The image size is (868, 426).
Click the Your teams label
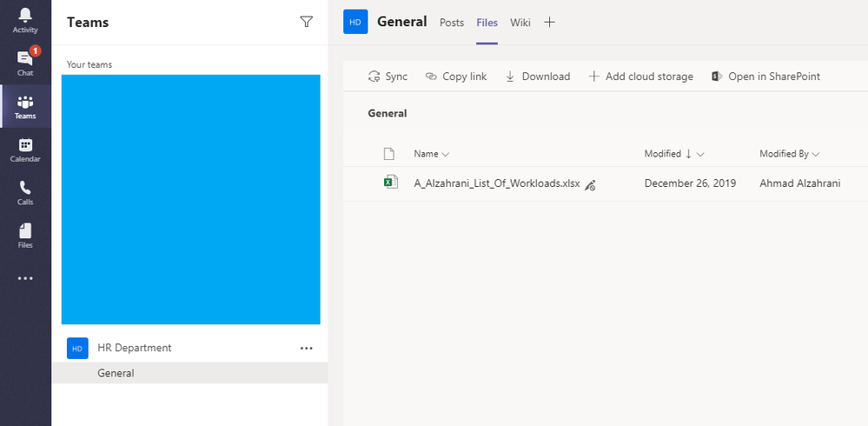point(89,65)
